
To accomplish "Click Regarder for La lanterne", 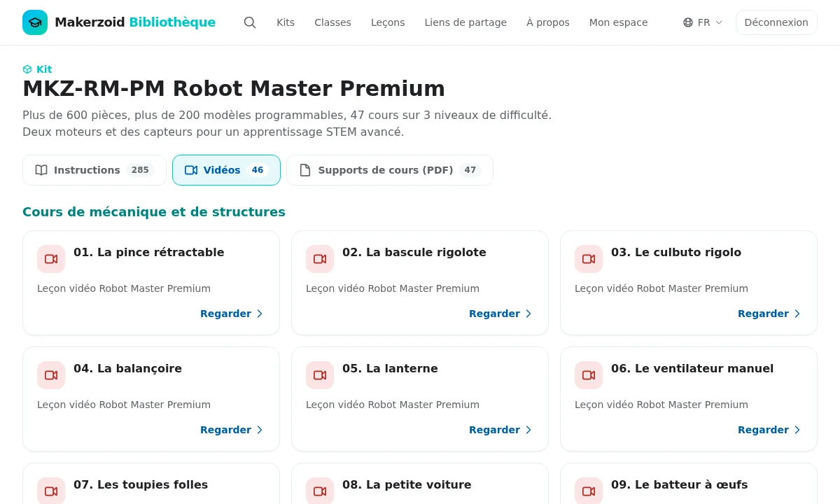I will pyautogui.click(x=501, y=430).
